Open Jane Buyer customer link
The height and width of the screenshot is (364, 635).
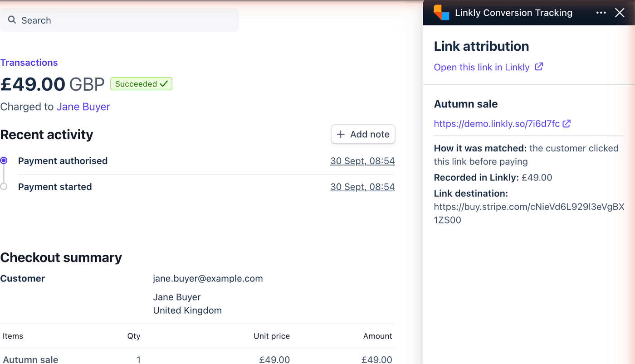point(83,107)
